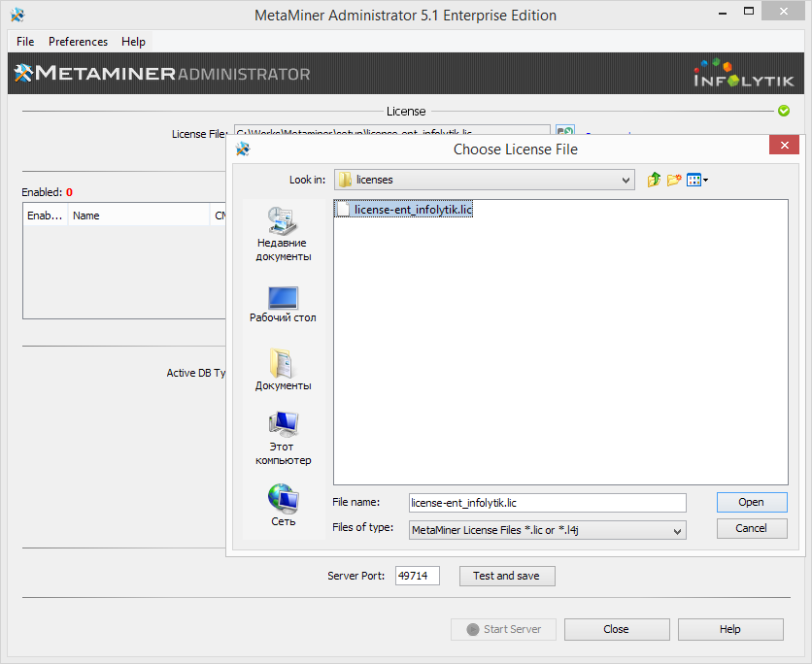This screenshot has width=812, height=664.
Task: Open view menu icon in file chooser
Action: [697, 180]
